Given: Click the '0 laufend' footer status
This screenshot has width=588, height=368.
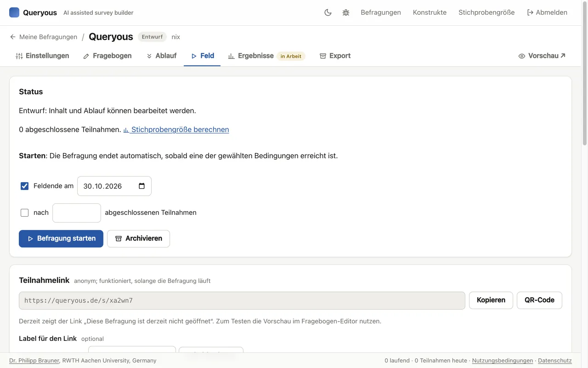Looking at the screenshot, I should [x=397, y=361].
